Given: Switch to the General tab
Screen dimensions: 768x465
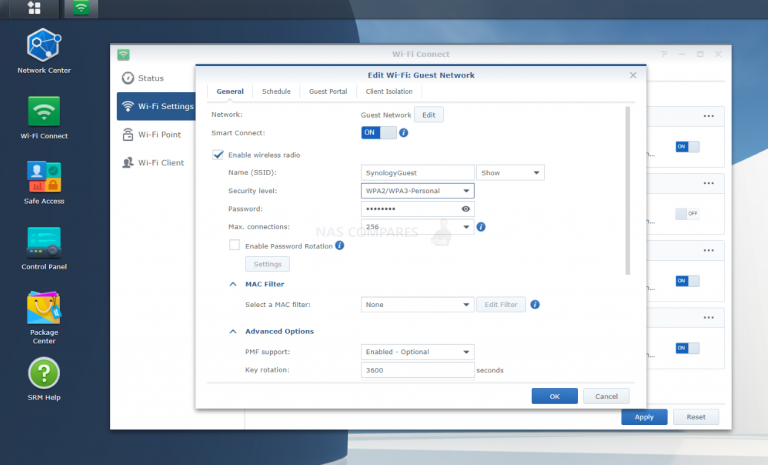Looking at the screenshot, I should tap(230, 92).
